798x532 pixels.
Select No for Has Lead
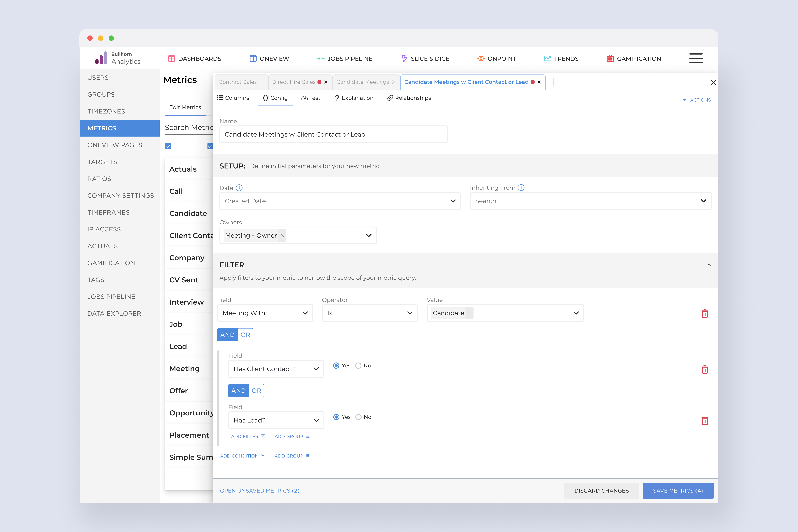358,417
